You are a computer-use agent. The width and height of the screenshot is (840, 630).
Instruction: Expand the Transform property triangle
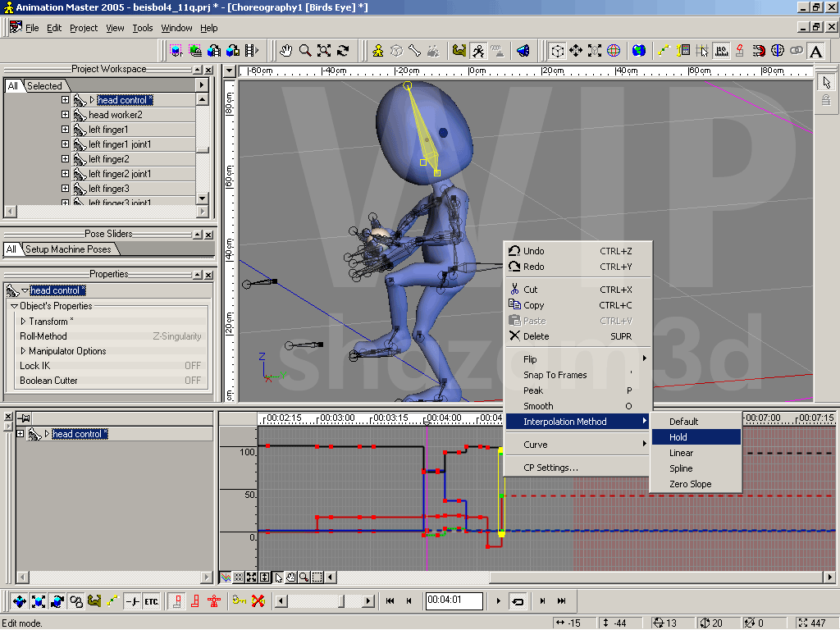pos(23,322)
